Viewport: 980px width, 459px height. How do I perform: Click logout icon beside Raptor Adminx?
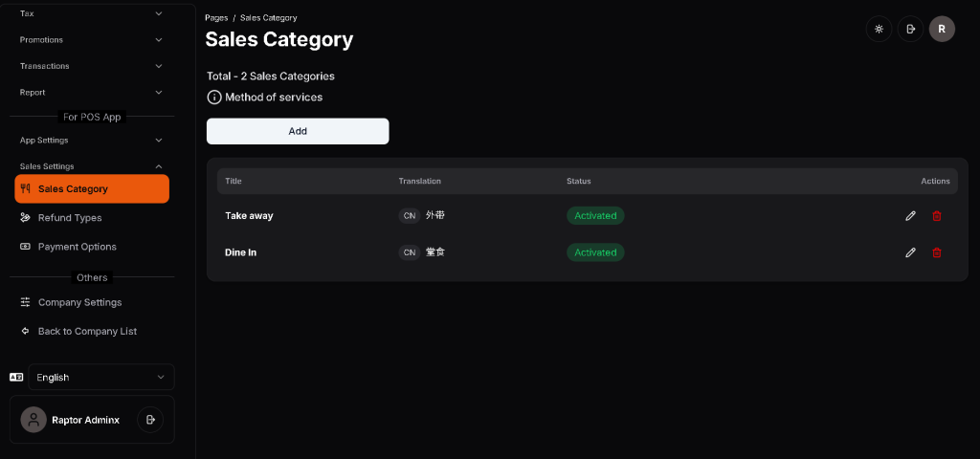(150, 420)
